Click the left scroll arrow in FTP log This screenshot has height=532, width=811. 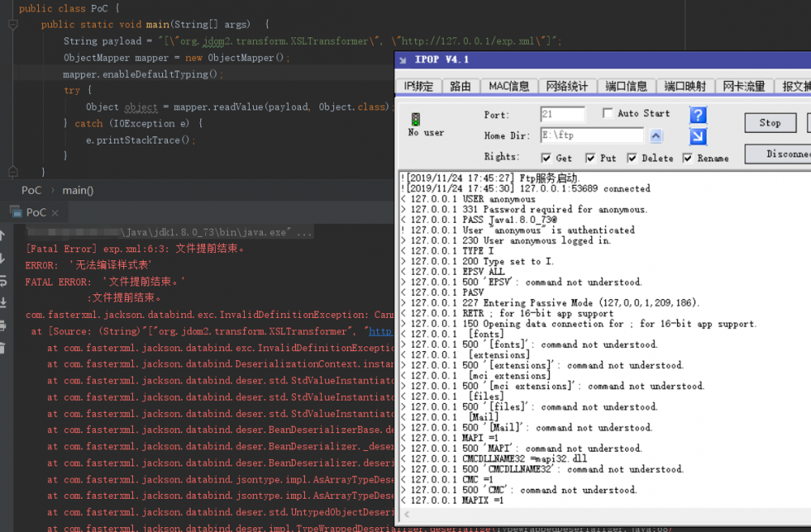click(407, 514)
